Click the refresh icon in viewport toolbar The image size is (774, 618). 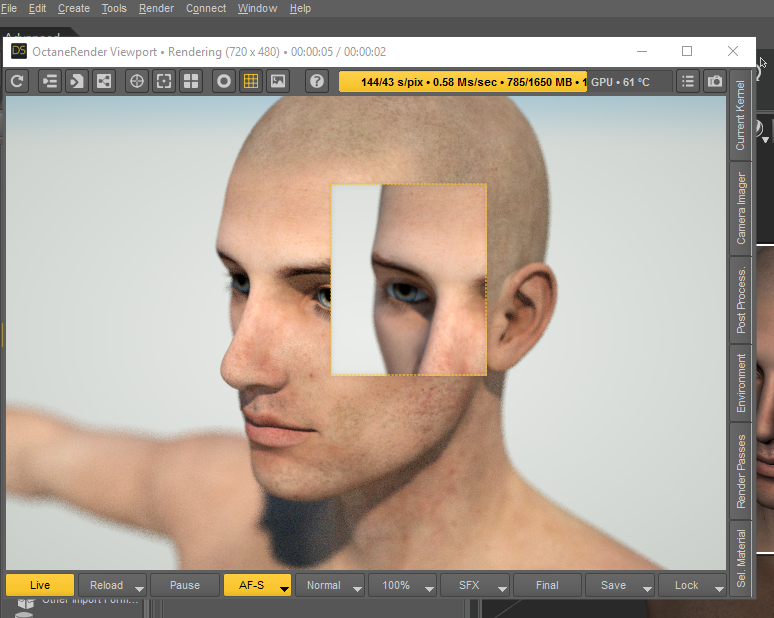coord(17,82)
